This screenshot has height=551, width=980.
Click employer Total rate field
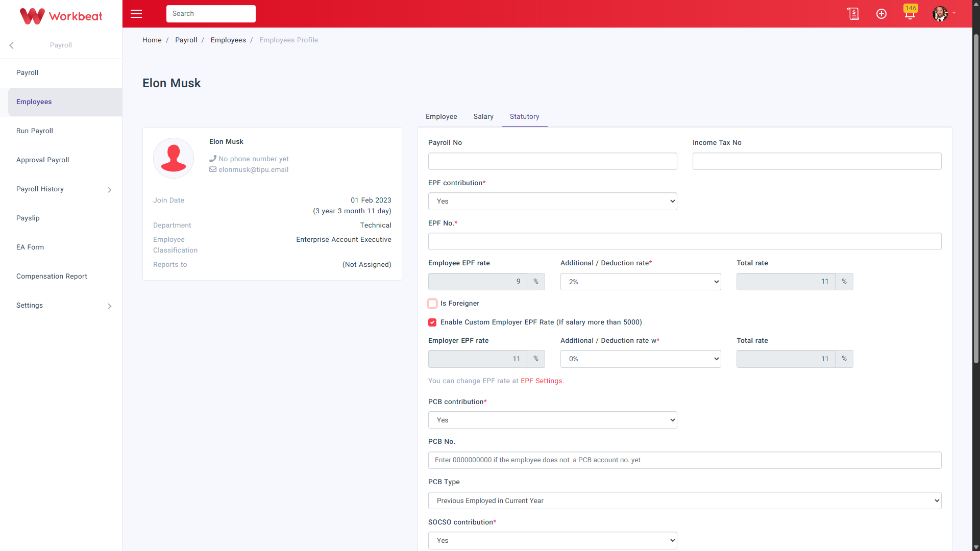click(786, 359)
